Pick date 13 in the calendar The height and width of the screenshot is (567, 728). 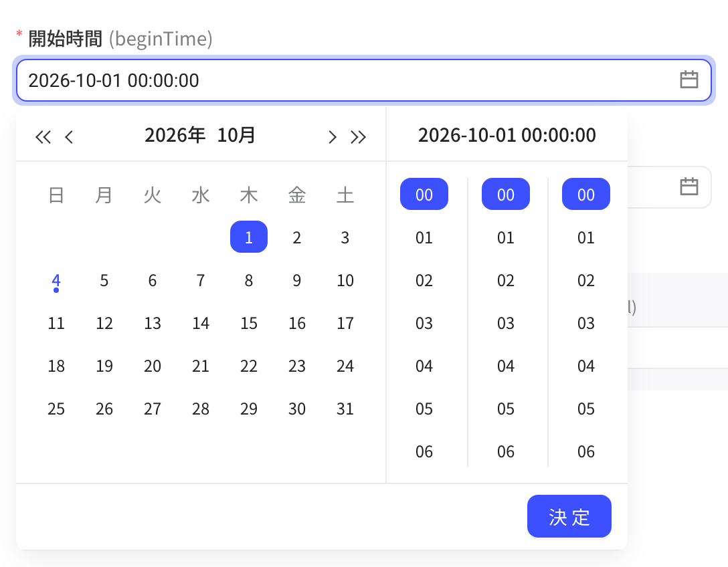tap(153, 323)
